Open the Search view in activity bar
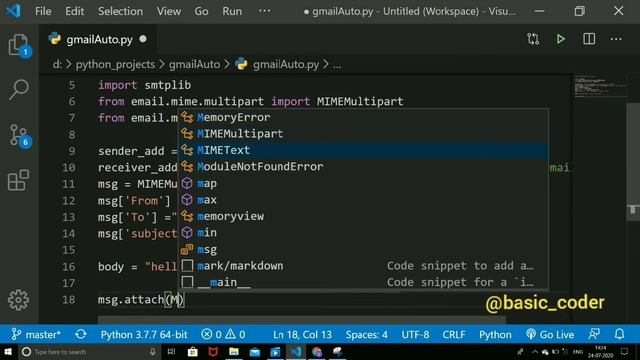Viewport: 640px width, 360px height. [19, 89]
